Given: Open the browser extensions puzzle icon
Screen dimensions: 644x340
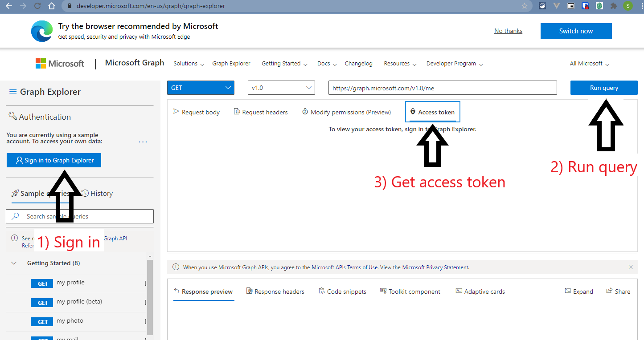Looking at the screenshot, I should tap(614, 6).
